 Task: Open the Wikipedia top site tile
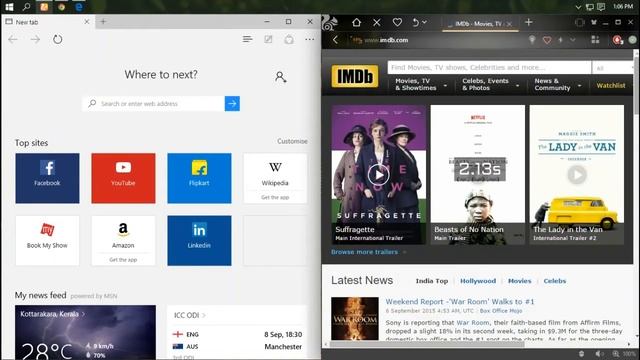(x=275, y=178)
